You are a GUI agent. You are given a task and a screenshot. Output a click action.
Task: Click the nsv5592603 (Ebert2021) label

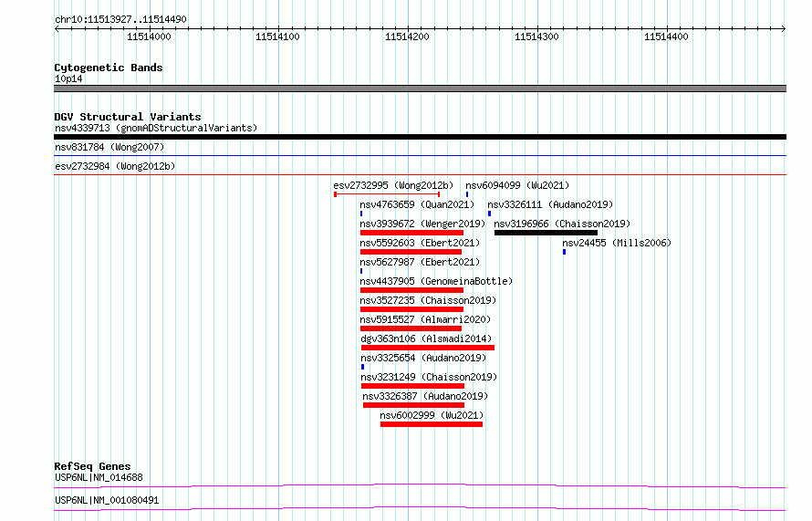pyautogui.click(x=420, y=243)
